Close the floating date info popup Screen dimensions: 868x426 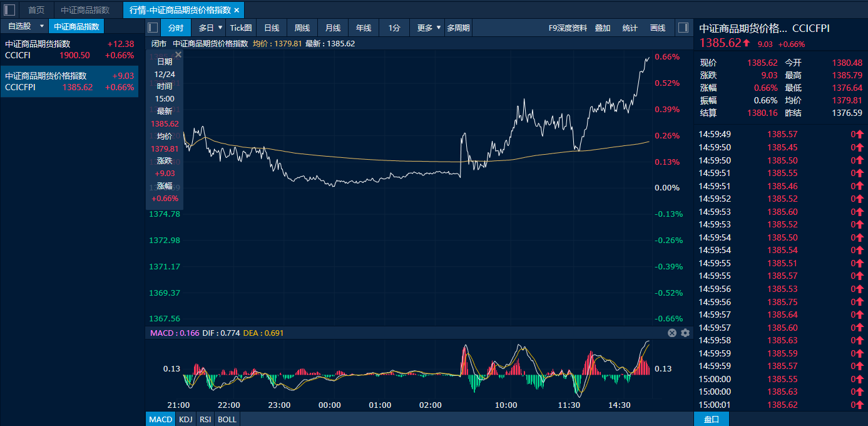tap(178, 55)
